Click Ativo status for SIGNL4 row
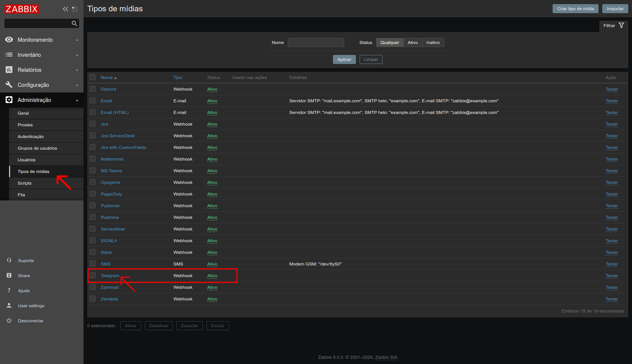The width and height of the screenshot is (632, 364). (212, 241)
